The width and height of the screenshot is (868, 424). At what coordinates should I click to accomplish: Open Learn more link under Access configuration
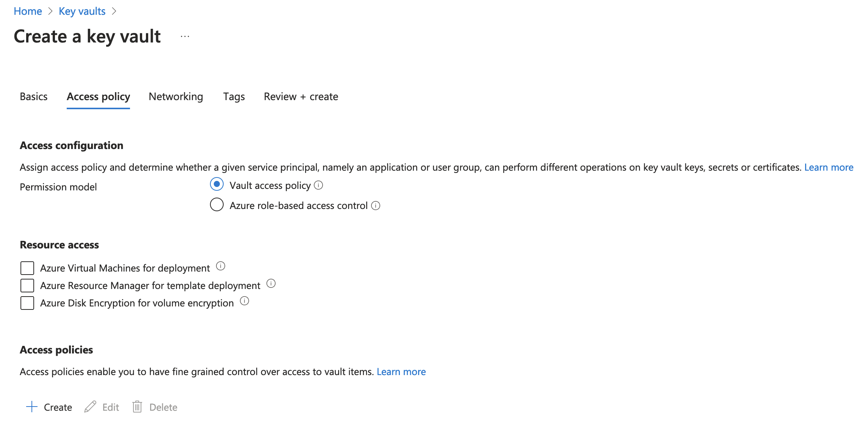click(829, 167)
